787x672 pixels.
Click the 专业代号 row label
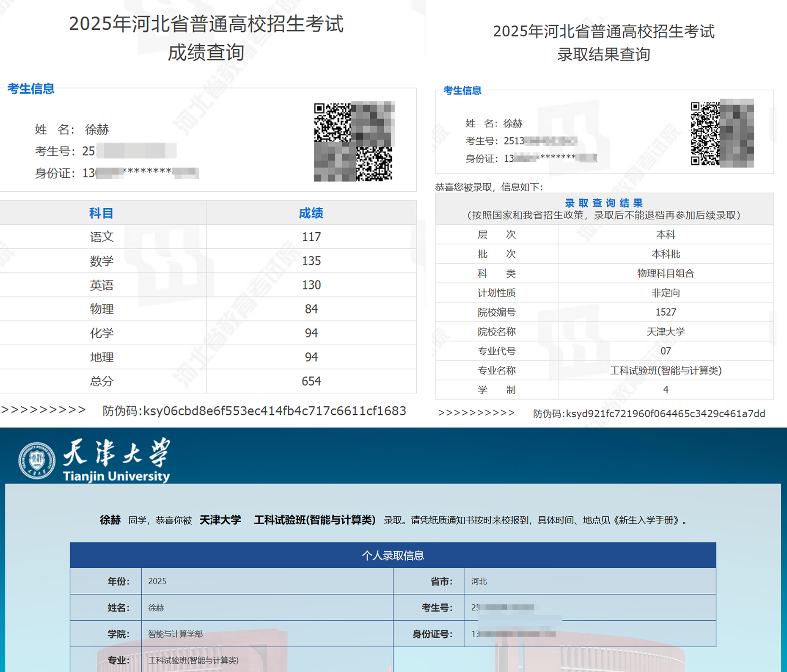[497, 351]
